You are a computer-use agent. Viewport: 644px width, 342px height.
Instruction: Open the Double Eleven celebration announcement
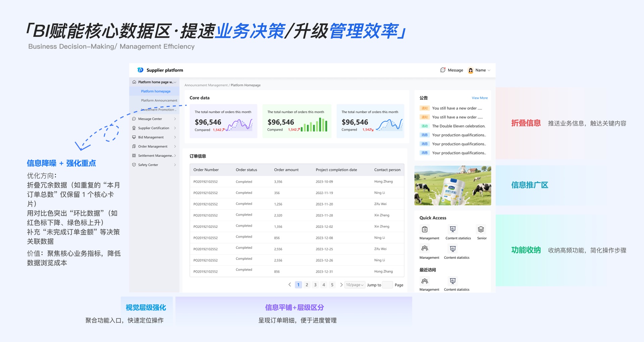click(453, 126)
